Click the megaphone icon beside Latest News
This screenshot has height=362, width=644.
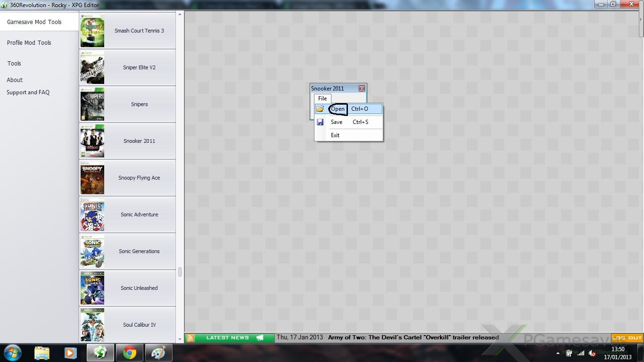(x=260, y=337)
